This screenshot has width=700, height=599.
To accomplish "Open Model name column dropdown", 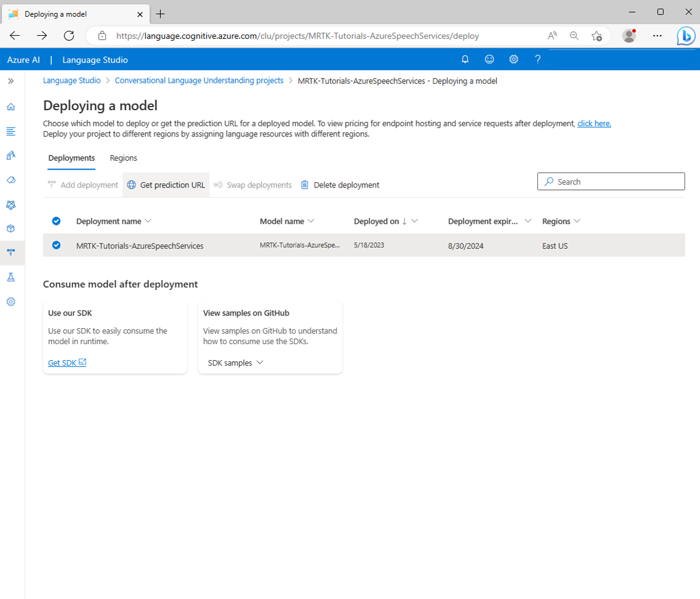I will tap(311, 221).
